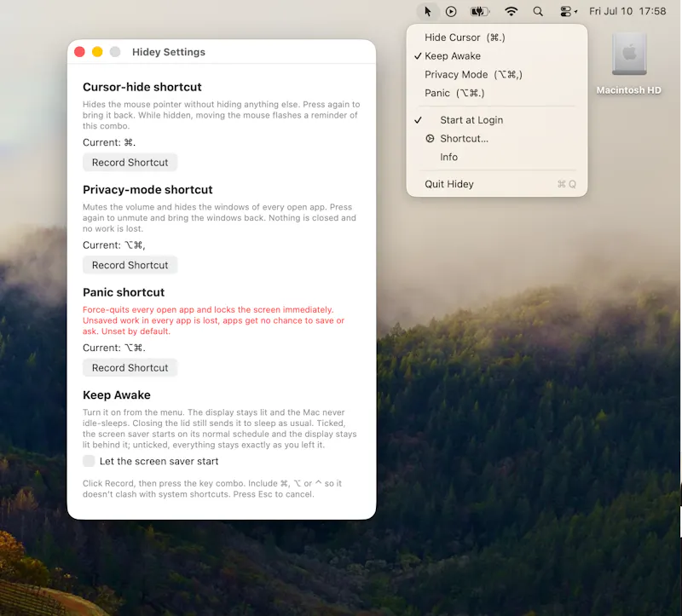Image resolution: width=682 pixels, height=616 pixels.
Task: Click the red Force-quits warning text
Action: (x=214, y=320)
